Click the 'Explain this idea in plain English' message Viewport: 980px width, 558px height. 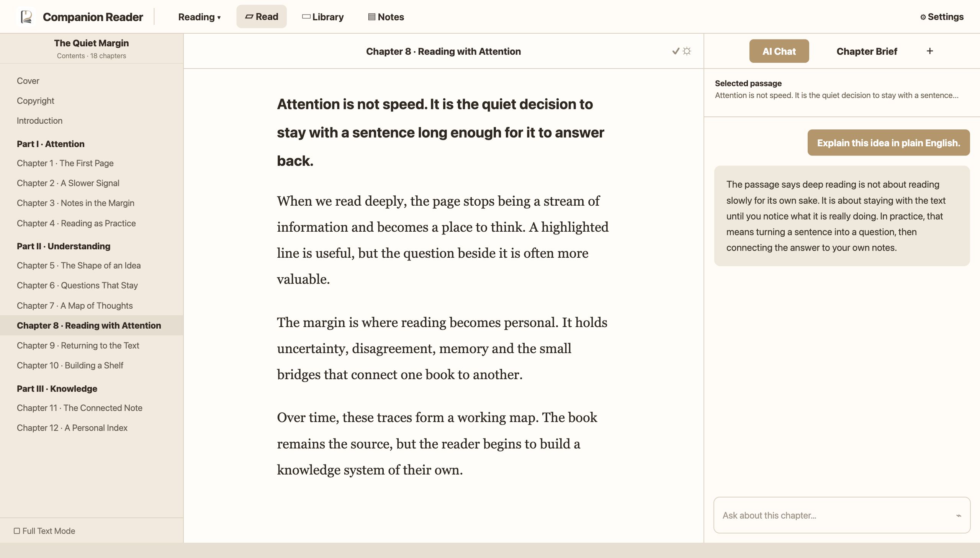[x=888, y=142]
